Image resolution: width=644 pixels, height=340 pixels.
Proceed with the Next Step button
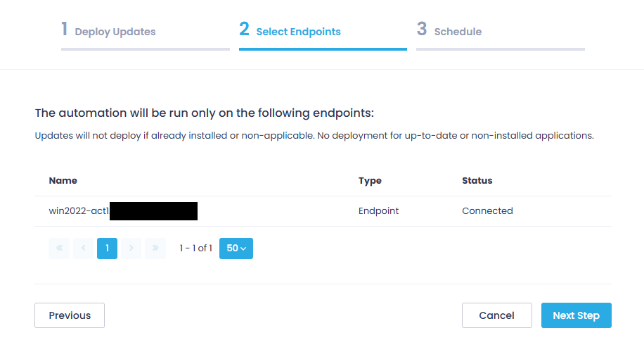tap(576, 315)
